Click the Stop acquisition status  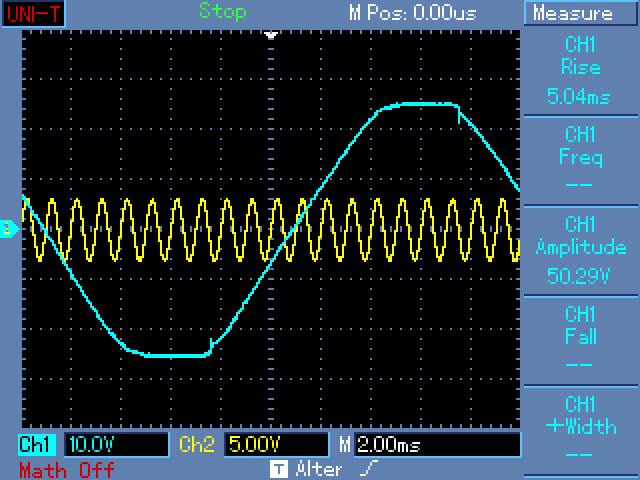[x=223, y=12]
